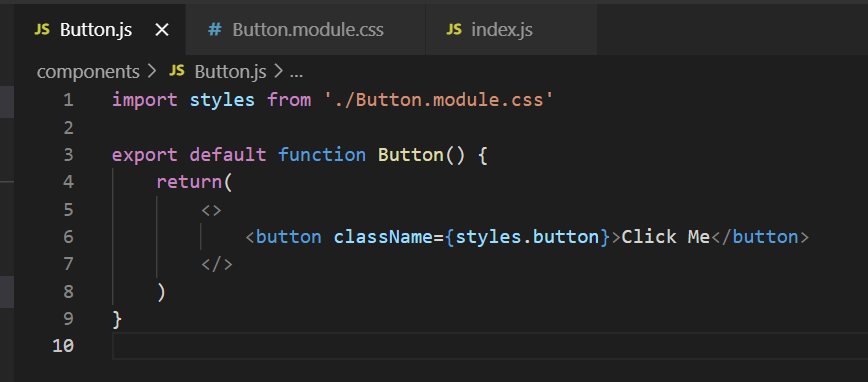
Task: Click the 'from' keyword on line 1
Action: coord(289,100)
